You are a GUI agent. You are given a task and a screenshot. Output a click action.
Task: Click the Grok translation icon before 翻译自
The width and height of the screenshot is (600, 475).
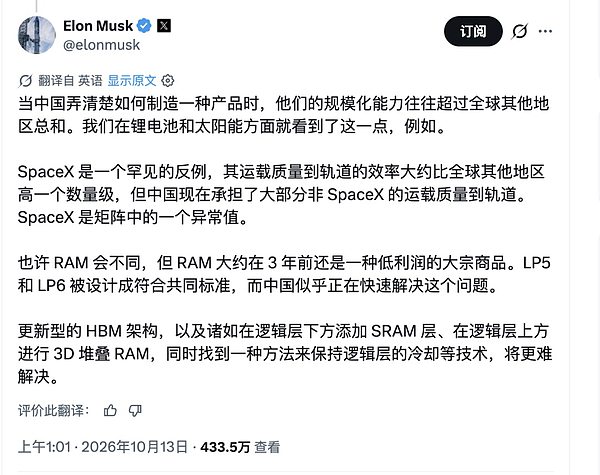tap(25, 81)
